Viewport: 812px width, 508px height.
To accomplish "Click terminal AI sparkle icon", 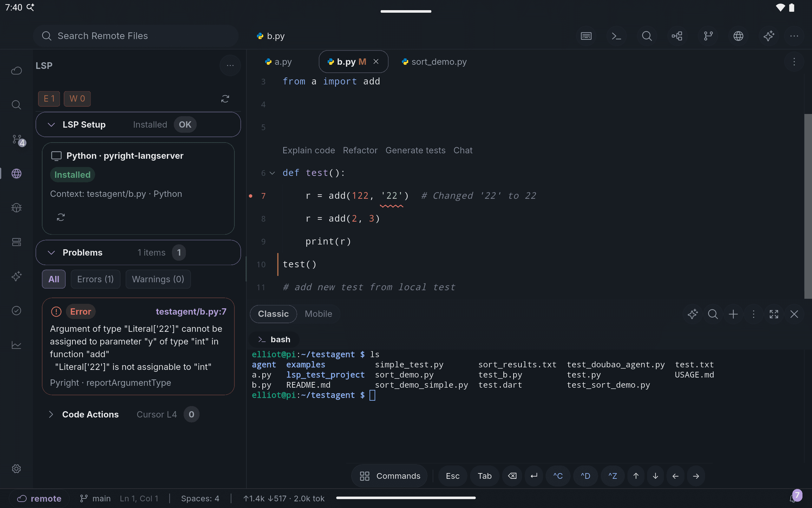I will (x=693, y=314).
